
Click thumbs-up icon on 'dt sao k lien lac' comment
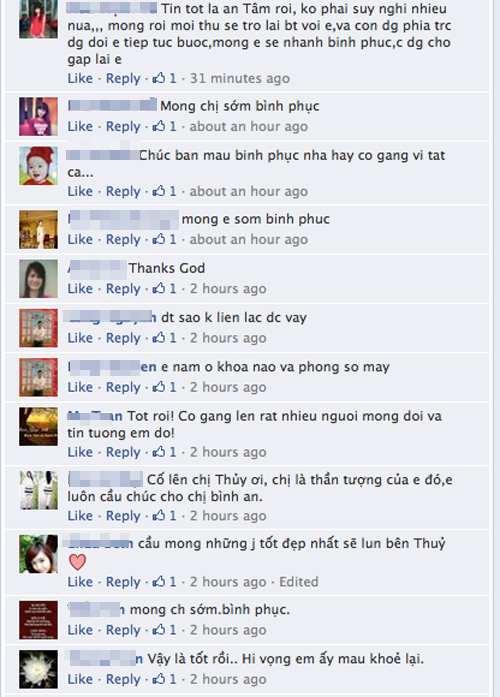click(x=159, y=338)
